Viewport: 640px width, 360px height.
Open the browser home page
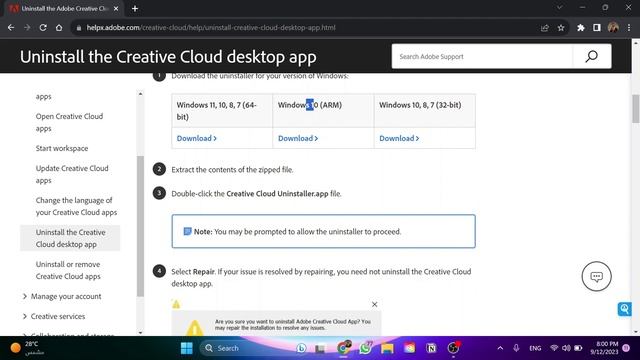[x=59, y=28]
